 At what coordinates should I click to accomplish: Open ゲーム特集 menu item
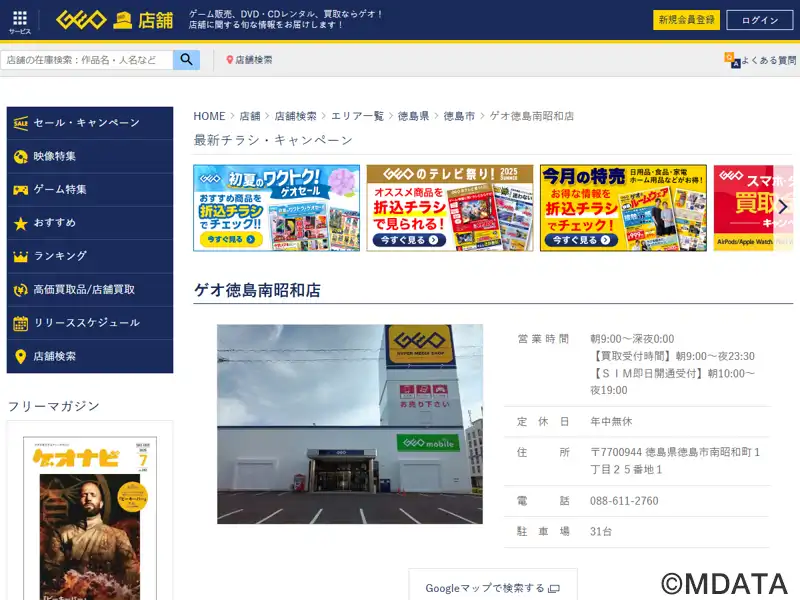pyautogui.click(x=90, y=190)
